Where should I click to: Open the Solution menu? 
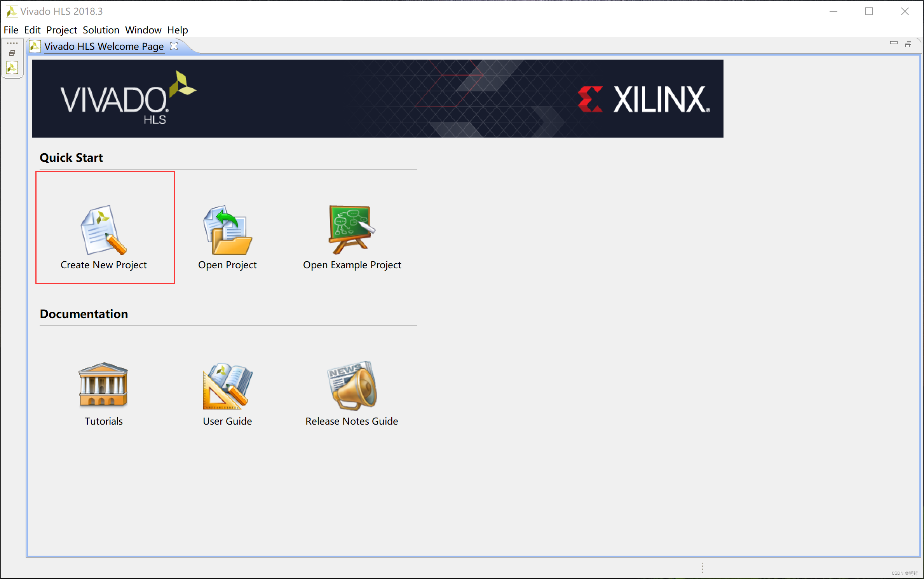(x=101, y=30)
